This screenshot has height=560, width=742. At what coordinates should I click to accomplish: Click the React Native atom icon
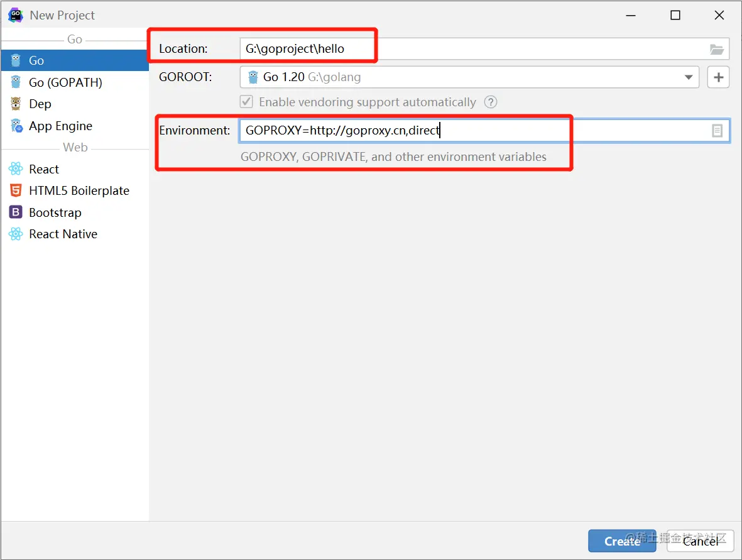click(16, 234)
